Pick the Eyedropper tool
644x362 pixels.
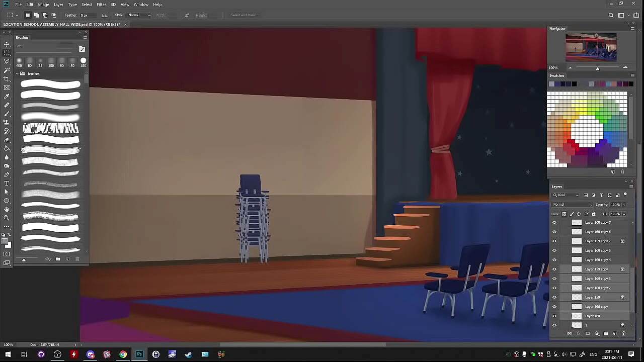7,97
